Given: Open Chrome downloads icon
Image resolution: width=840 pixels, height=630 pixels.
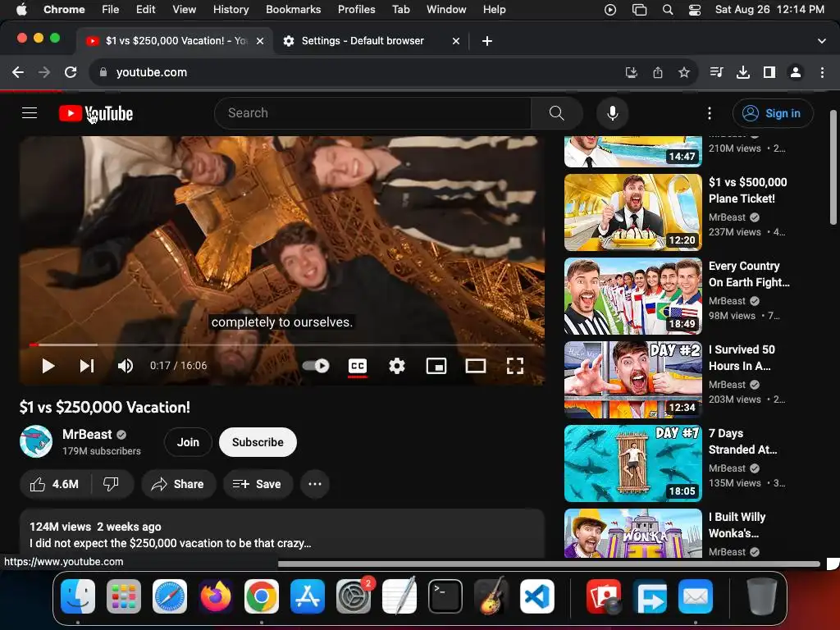Looking at the screenshot, I should (743, 72).
